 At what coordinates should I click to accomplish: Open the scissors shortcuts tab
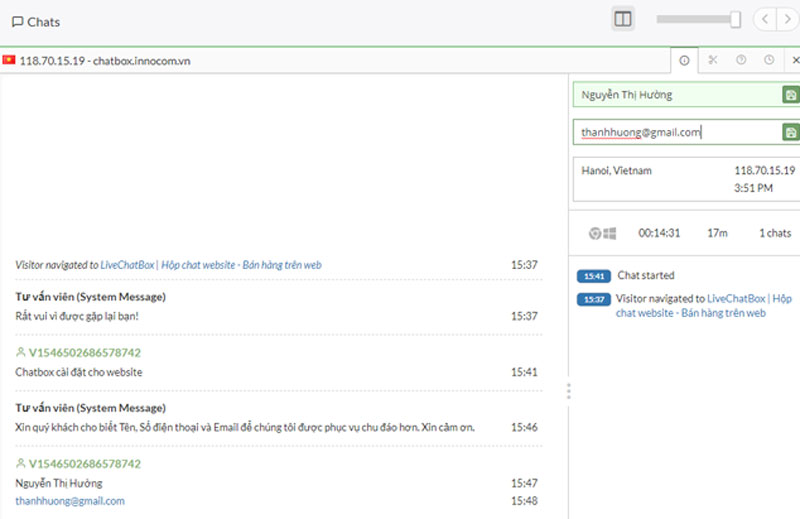713,60
